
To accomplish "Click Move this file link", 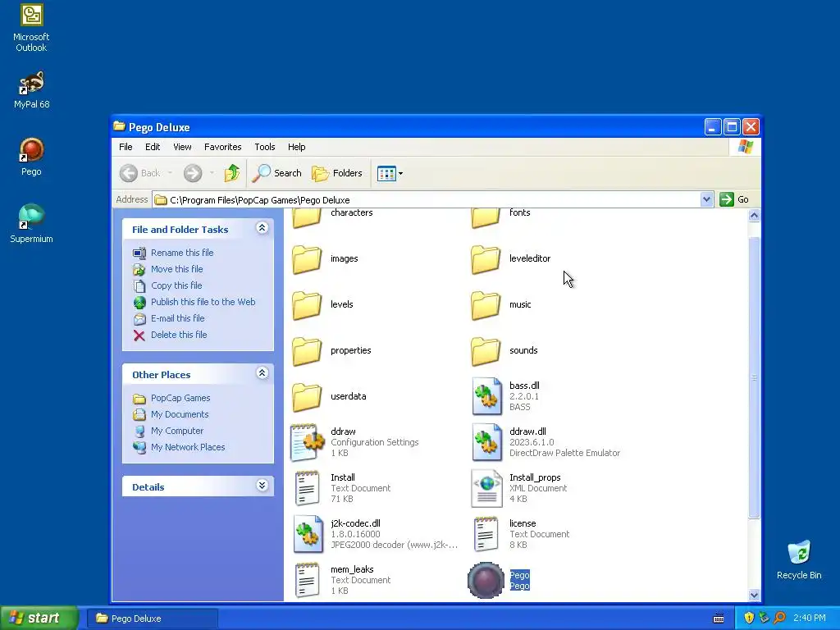I will [177, 269].
